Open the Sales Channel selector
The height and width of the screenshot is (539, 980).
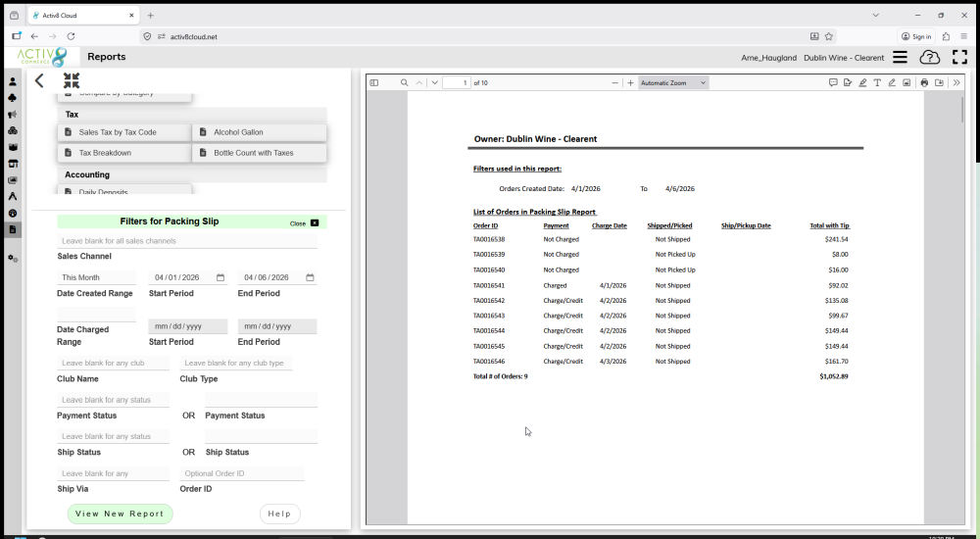(187, 241)
